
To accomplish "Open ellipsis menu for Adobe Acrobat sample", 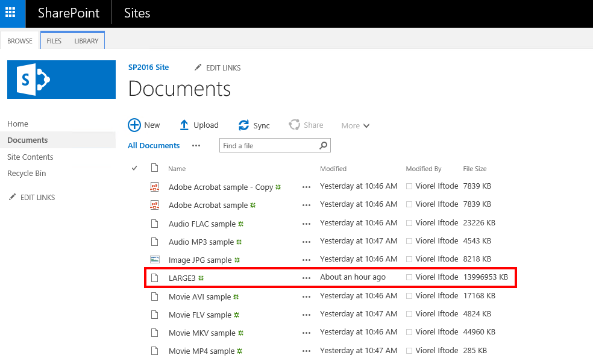I will pos(306,205).
